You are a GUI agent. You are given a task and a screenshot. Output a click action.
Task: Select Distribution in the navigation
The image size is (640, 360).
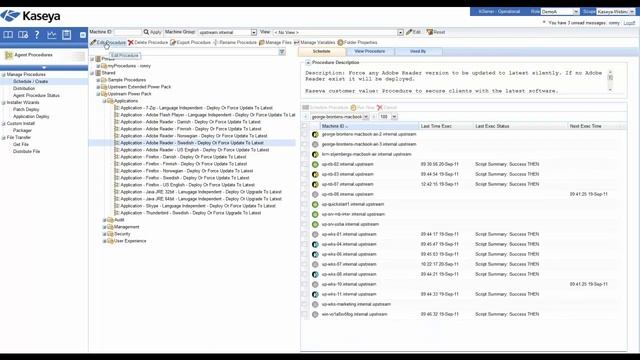(24, 89)
